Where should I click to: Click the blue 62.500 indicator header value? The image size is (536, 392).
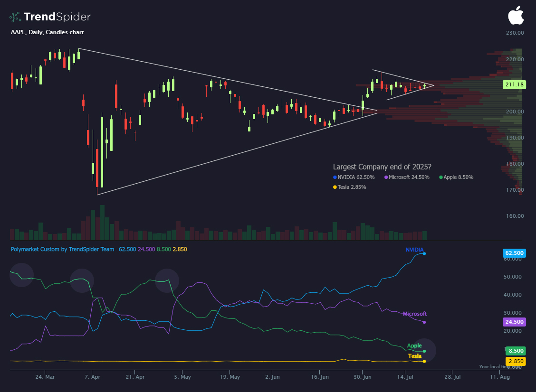[127, 249]
